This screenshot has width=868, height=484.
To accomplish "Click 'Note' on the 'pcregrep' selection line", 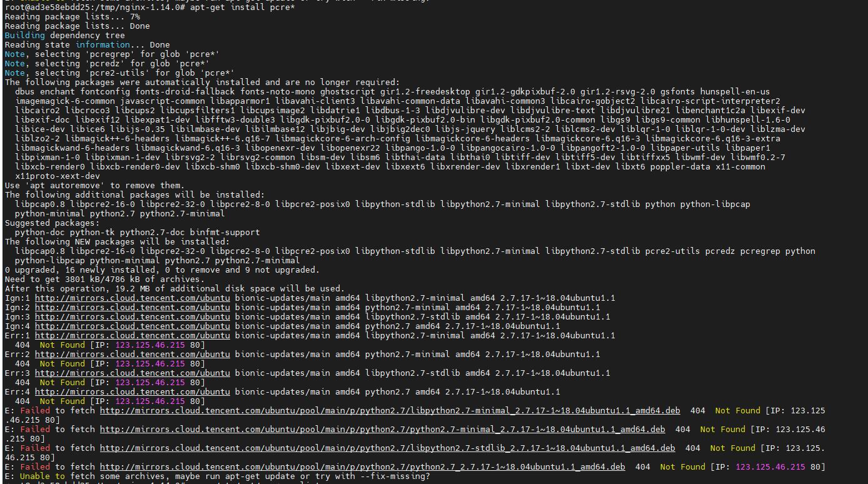I will tap(14, 54).
